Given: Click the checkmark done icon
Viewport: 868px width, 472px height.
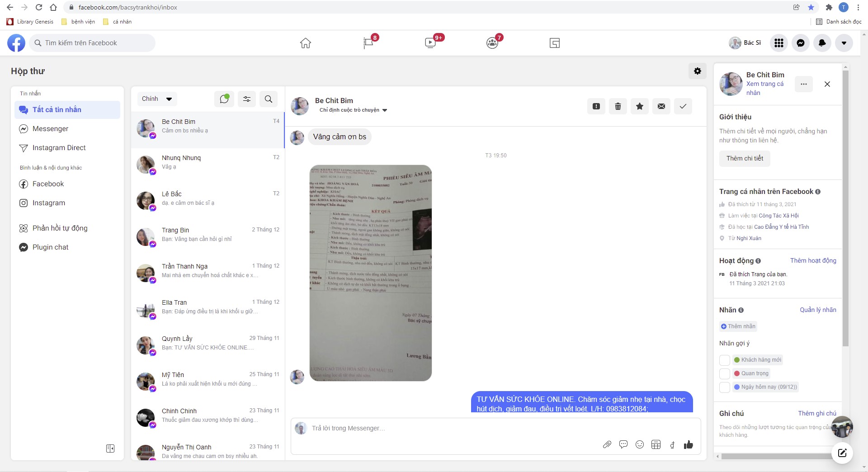Looking at the screenshot, I should [x=683, y=106].
